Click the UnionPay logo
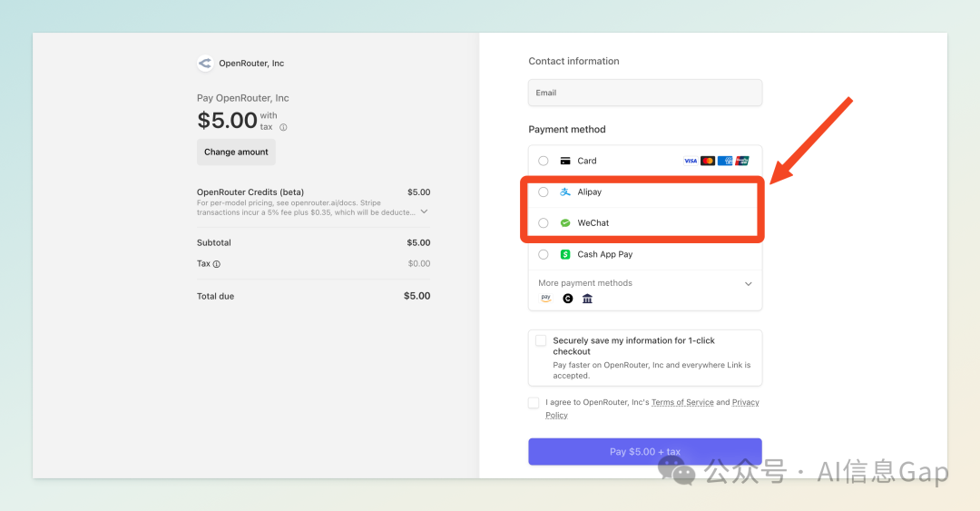 tap(742, 161)
